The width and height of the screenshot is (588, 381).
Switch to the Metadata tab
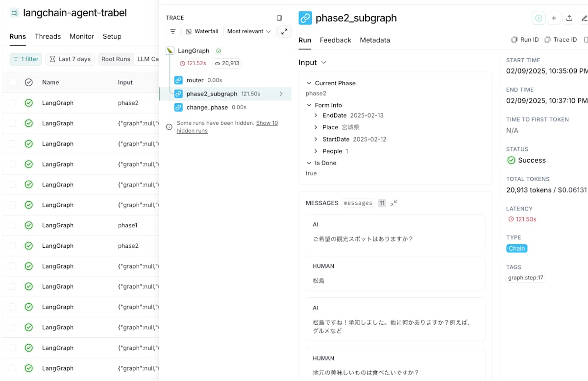375,40
